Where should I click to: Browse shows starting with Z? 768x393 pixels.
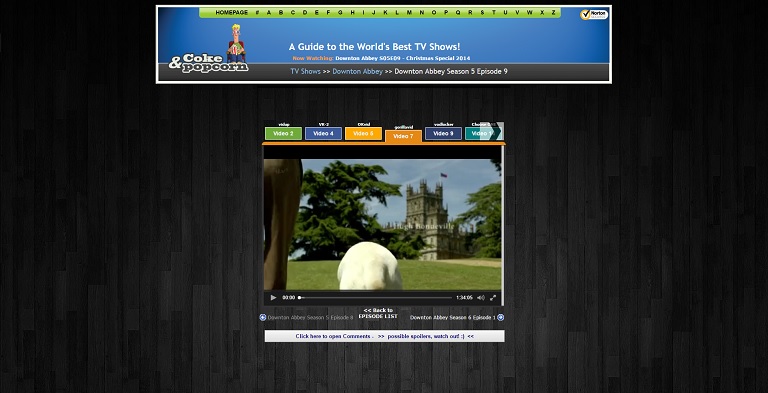(x=553, y=13)
